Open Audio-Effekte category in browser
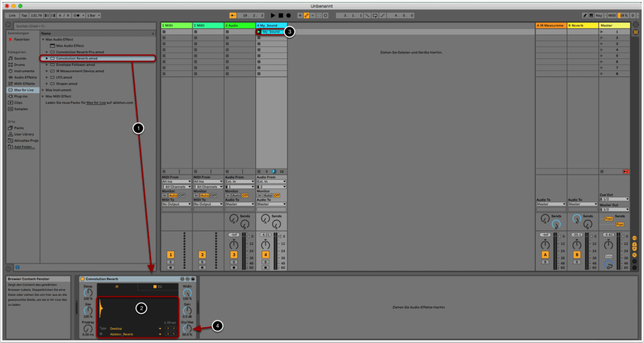This screenshot has height=343, width=644. [25, 77]
